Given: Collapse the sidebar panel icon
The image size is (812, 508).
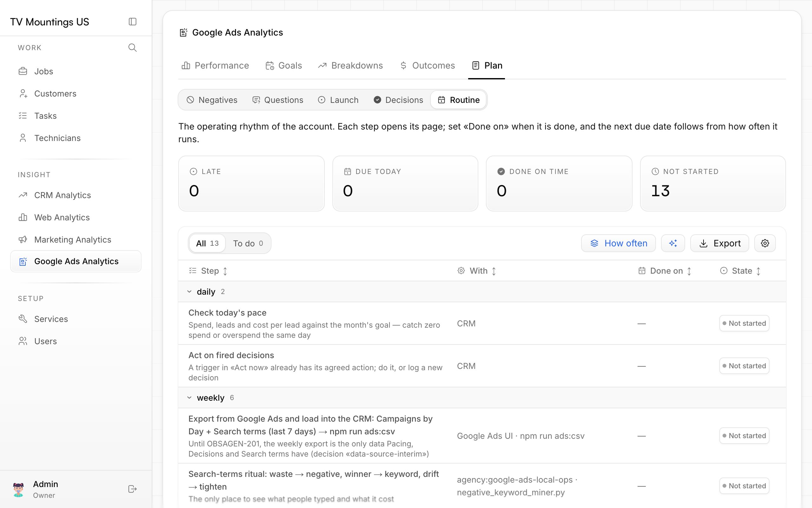Looking at the screenshot, I should 133,22.
